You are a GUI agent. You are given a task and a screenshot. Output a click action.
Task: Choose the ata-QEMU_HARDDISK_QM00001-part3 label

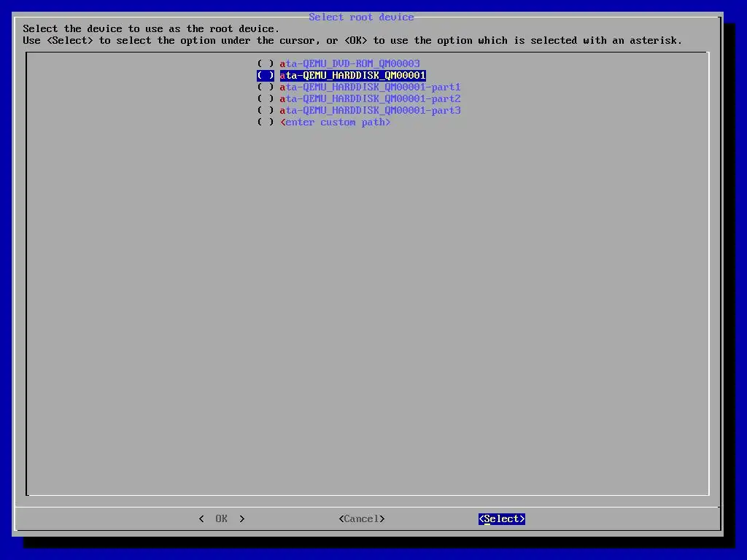[370, 111]
